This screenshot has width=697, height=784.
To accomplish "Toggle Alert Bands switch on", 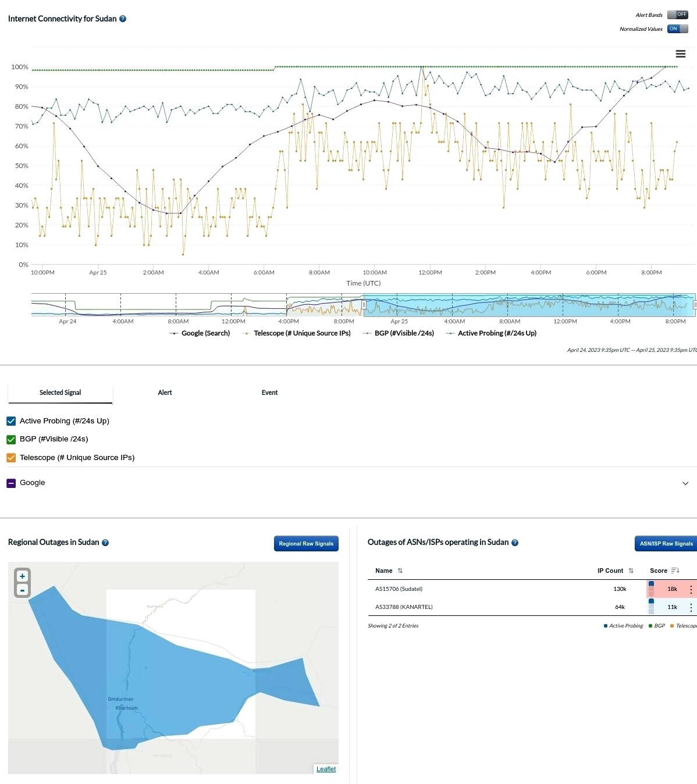I will [677, 15].
